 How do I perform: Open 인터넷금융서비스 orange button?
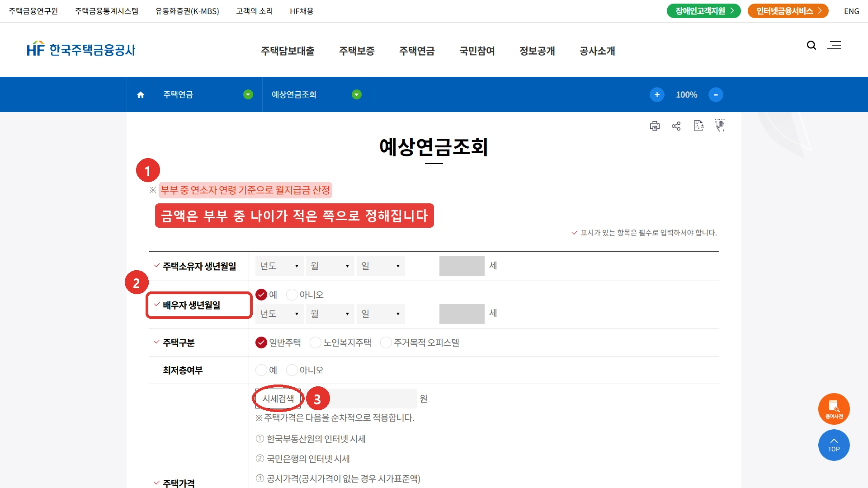coord(788,11)
